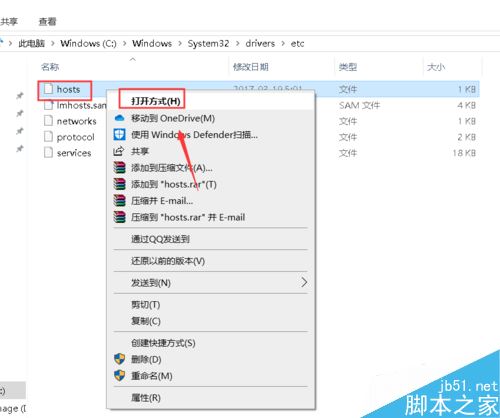500x418 pixels.
Task: Go to drivers in the address bar
Action: click(x=260, y=43)
